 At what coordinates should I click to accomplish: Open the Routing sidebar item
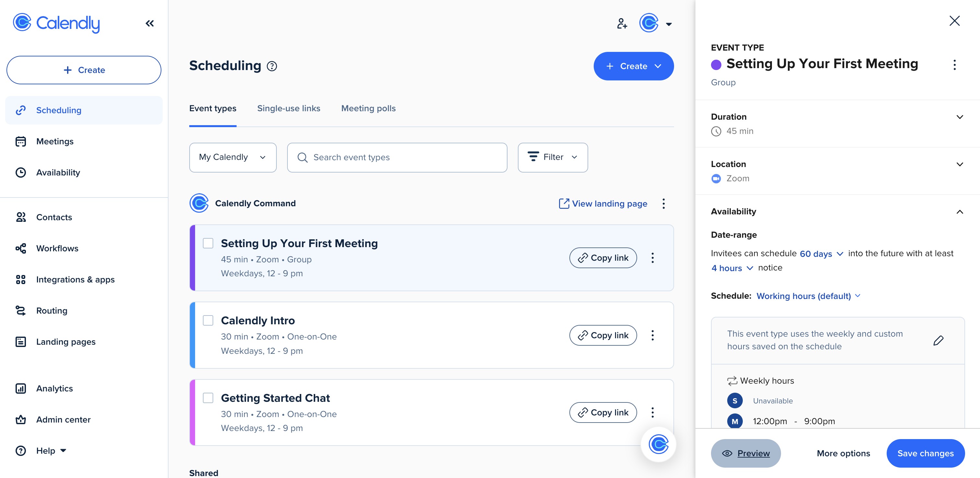51,311
